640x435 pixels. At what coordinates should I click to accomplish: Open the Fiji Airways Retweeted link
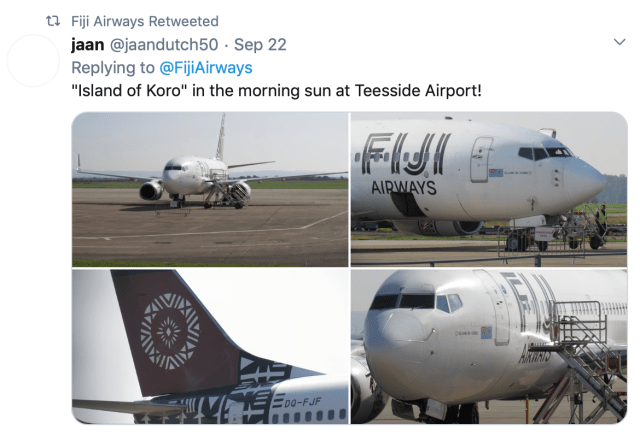(x=145, y=21)
